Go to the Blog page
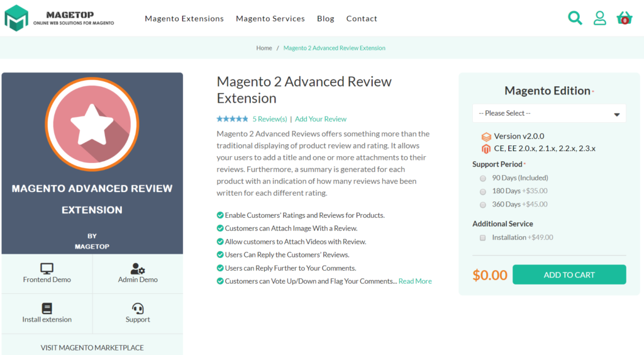 (x=326, y=19)
